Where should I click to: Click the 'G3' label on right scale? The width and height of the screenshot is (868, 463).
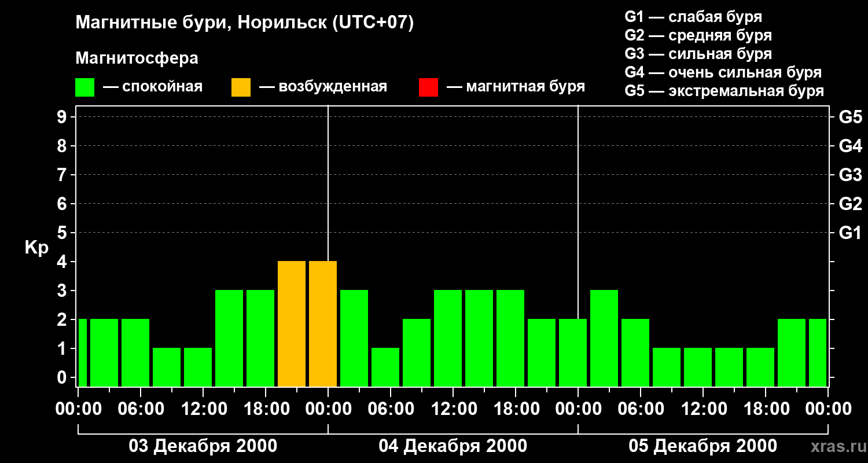click(x=850, y=175)
